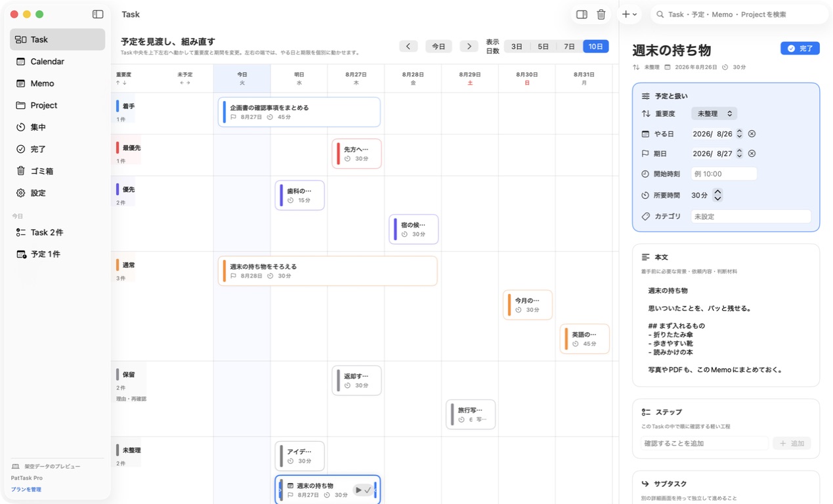Open the Task section in sidebar

(58, 39)
